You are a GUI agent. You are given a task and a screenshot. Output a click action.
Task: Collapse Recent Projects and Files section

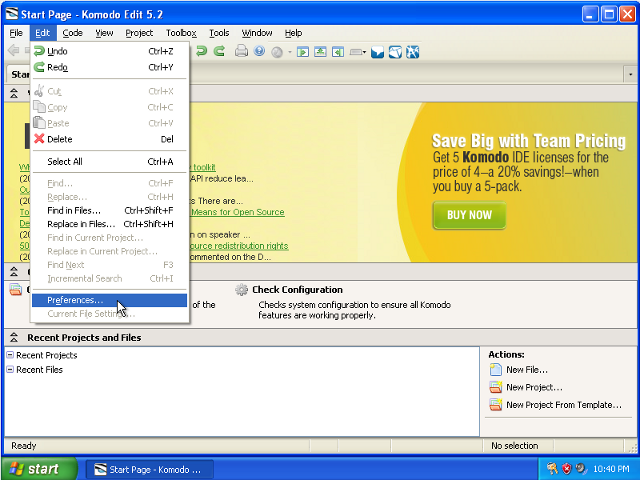coord(14,338)
